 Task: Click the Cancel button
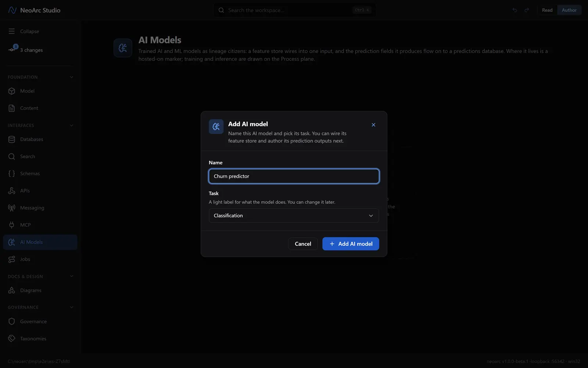(303, 244)
